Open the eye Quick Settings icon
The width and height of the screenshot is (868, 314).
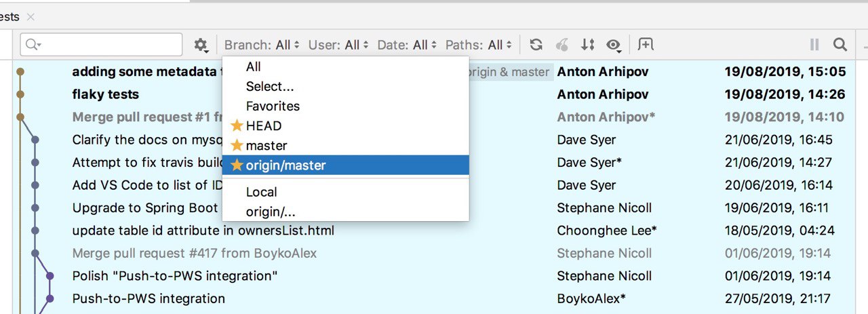(614, 45)
